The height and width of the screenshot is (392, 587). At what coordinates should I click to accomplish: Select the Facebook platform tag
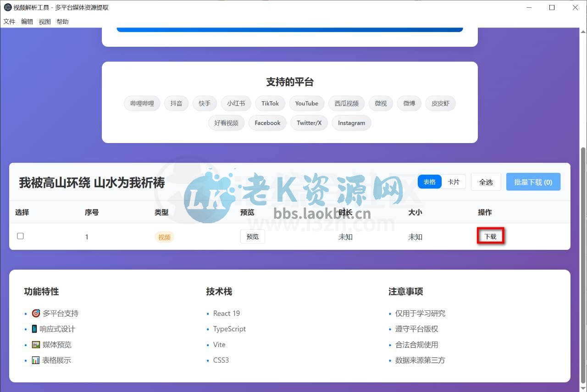coord(267,123)
